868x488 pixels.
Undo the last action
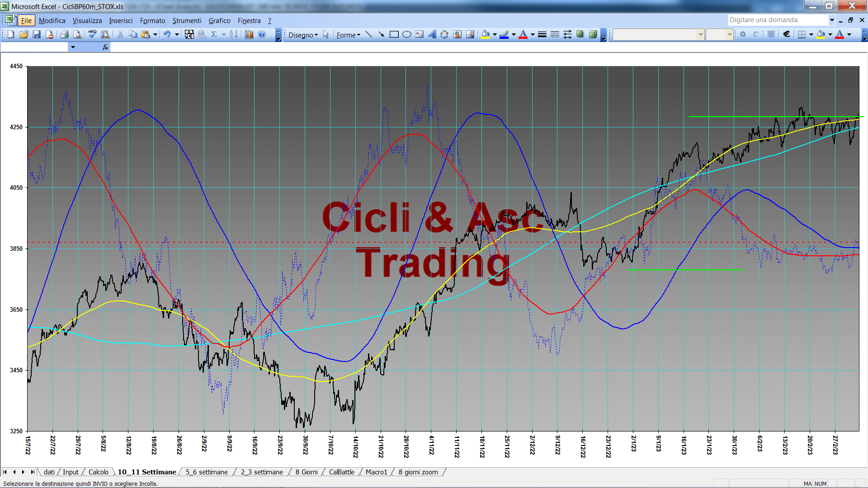[x=167, y=34]
